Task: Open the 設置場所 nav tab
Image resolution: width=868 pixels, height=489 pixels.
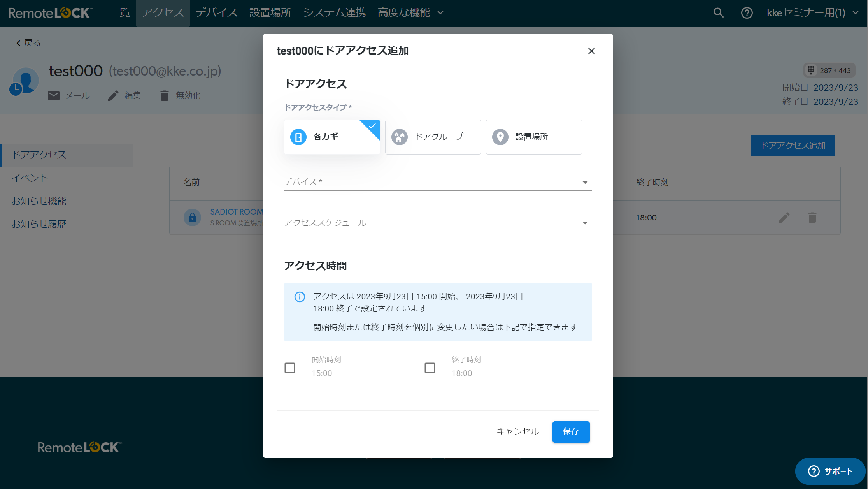Action: point(270,13)
